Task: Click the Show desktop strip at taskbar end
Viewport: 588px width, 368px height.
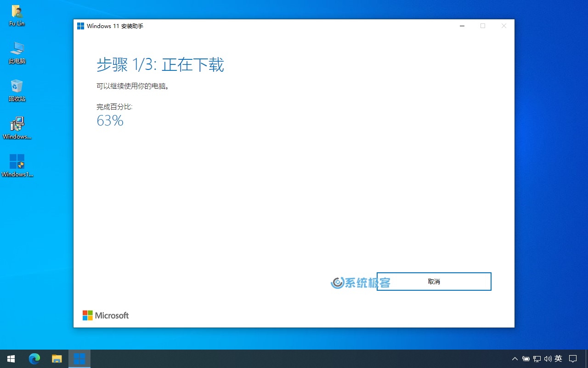Action: tap(587, 359)
